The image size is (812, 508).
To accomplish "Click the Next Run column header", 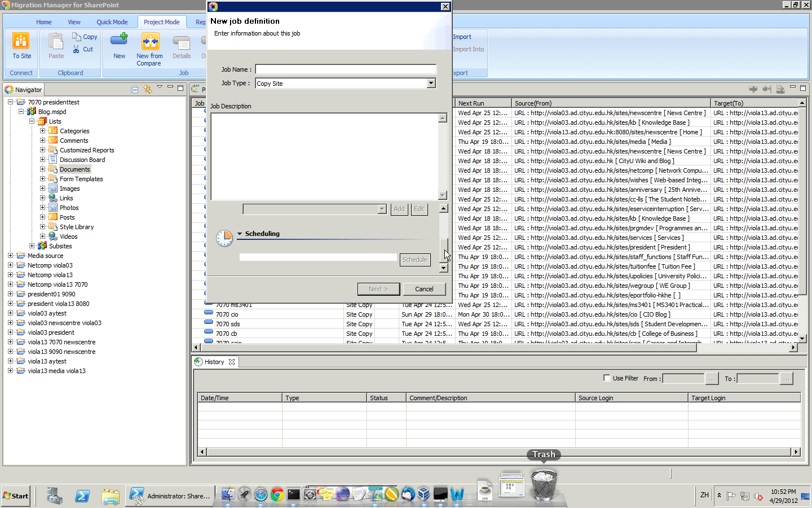I will coord(483,103).
